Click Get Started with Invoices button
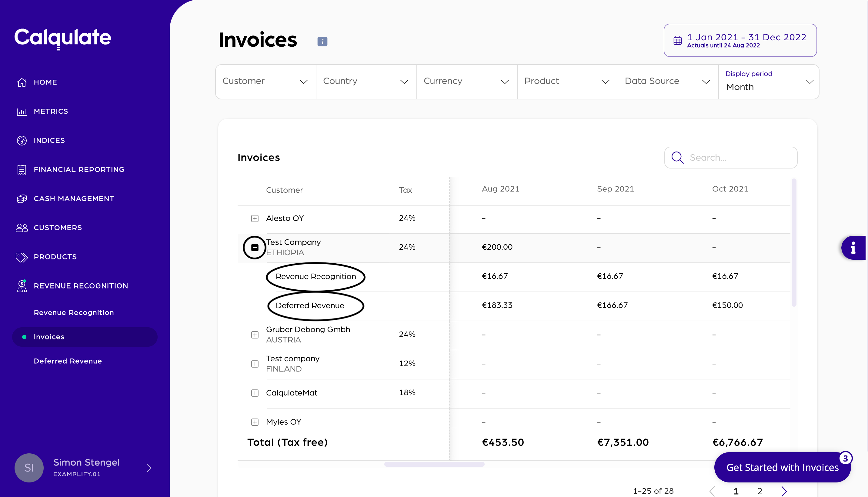Viewport: 868px width, 497px height. coord(782,467)
